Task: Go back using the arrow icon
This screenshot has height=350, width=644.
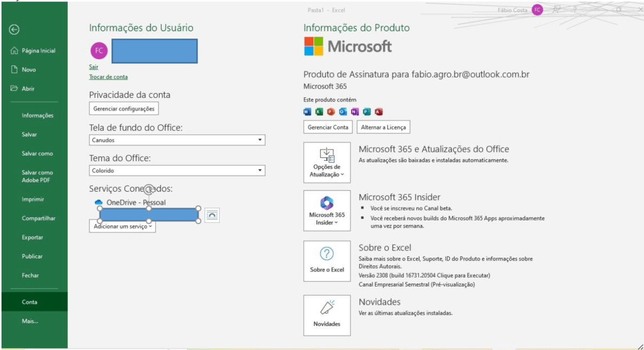Action: [x=14, y=30]
